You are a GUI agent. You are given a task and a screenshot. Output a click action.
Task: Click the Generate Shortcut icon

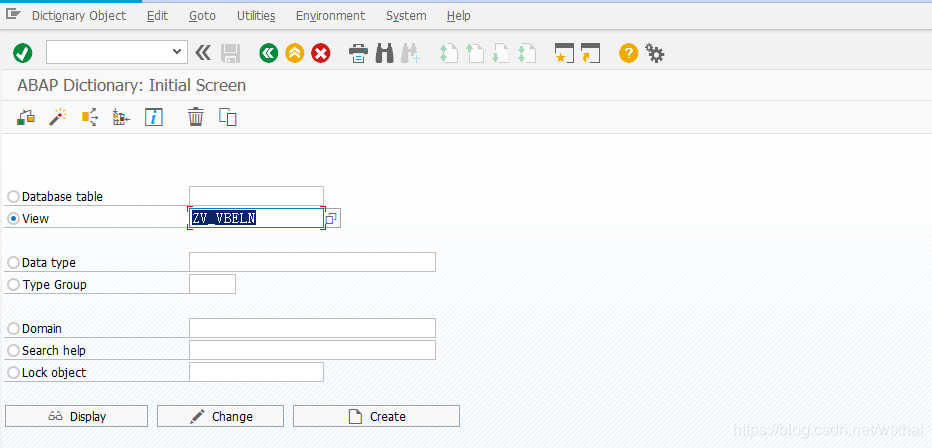pos(590,53)
